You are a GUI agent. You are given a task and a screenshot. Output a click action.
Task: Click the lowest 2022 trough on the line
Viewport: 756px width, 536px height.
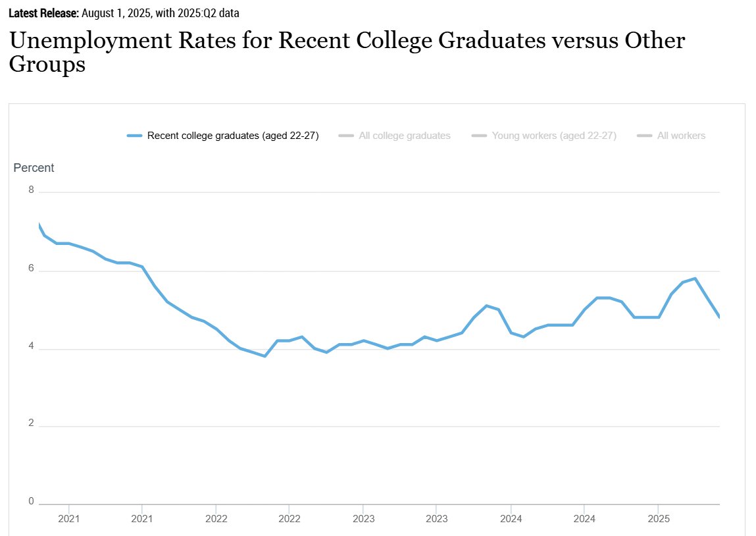tap(265, 356)
